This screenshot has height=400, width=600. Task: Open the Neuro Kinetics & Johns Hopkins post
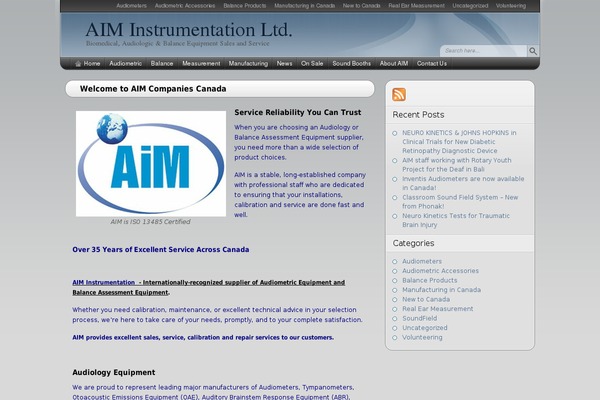coord(459,142)
